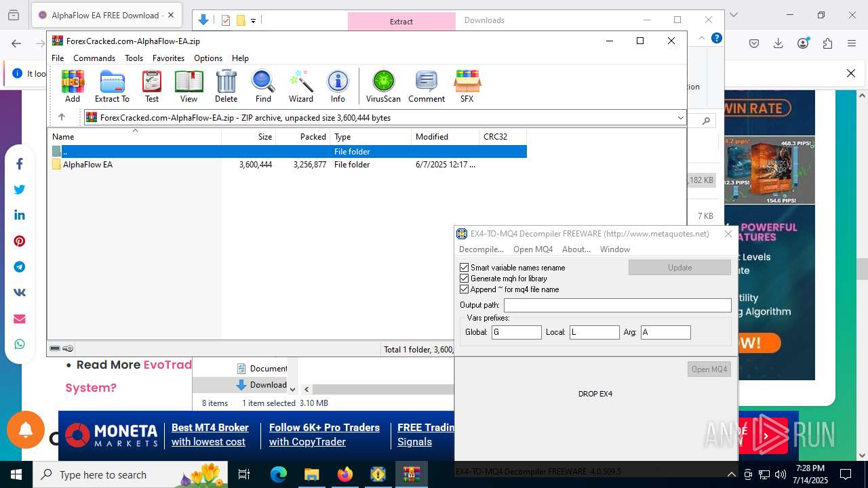
Task: Share page on Telegram sidebar icon
Action: pyautogui.click(x=20, y=267)
